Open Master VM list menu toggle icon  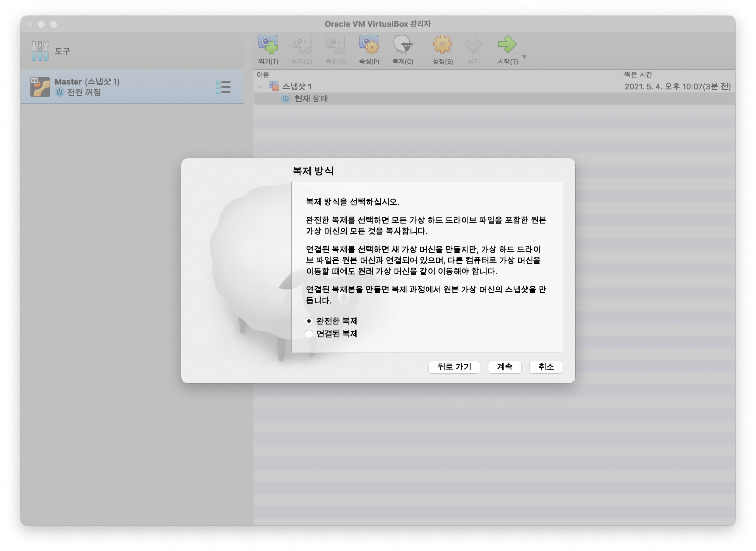click(223, 87)
